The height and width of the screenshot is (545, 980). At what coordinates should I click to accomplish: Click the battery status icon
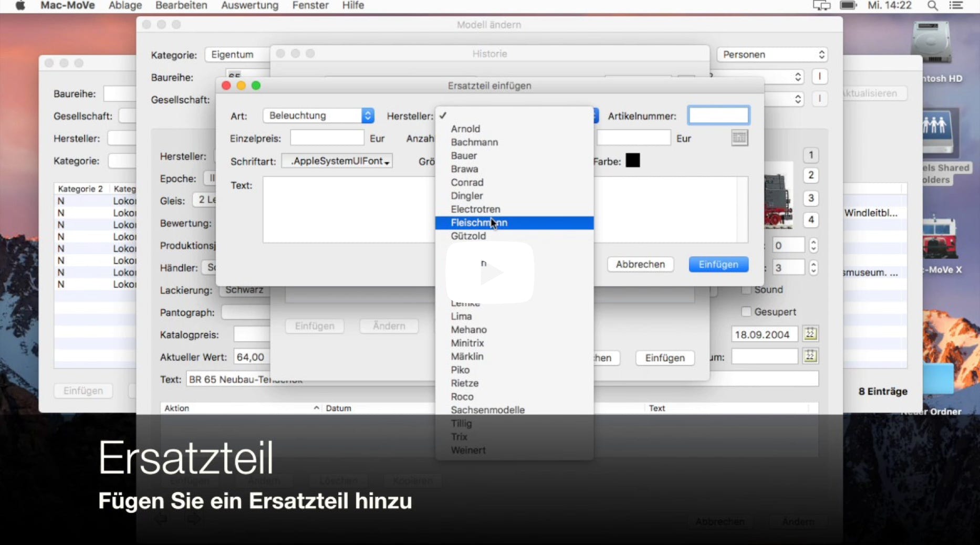[x=848, y=6]
